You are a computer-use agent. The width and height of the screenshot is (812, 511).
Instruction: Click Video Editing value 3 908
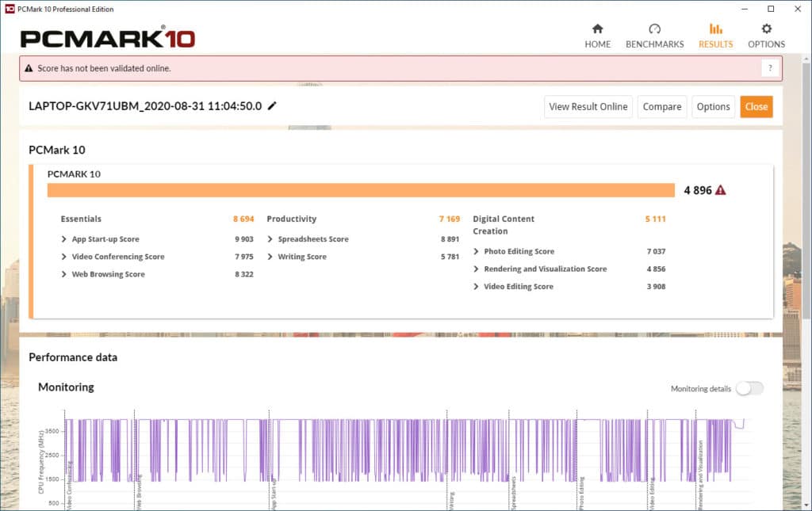(x=656, y=287)
